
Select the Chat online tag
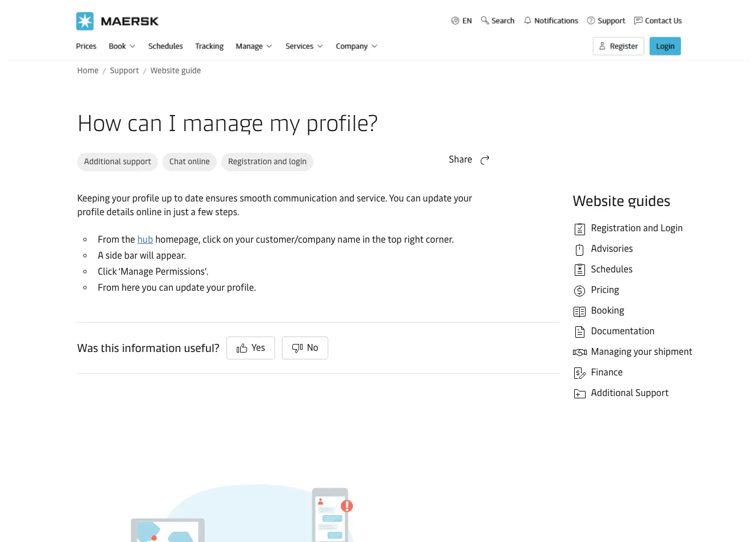[x=189, y=162]
